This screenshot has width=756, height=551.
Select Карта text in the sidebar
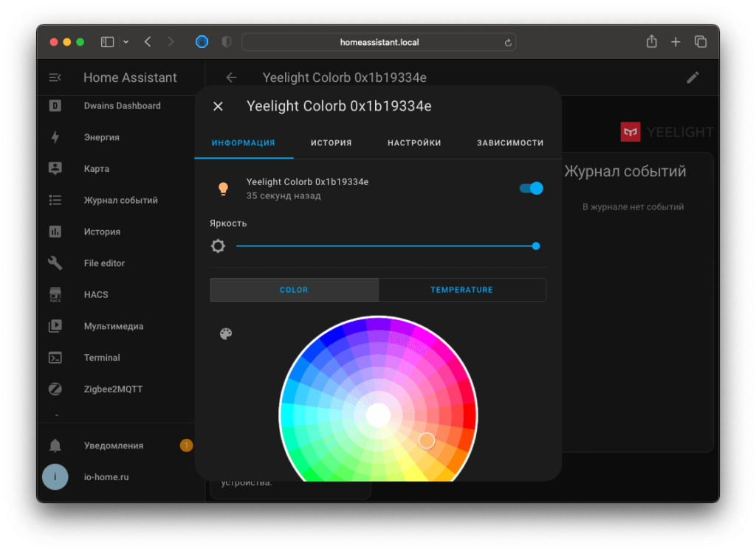click(97, 169)
